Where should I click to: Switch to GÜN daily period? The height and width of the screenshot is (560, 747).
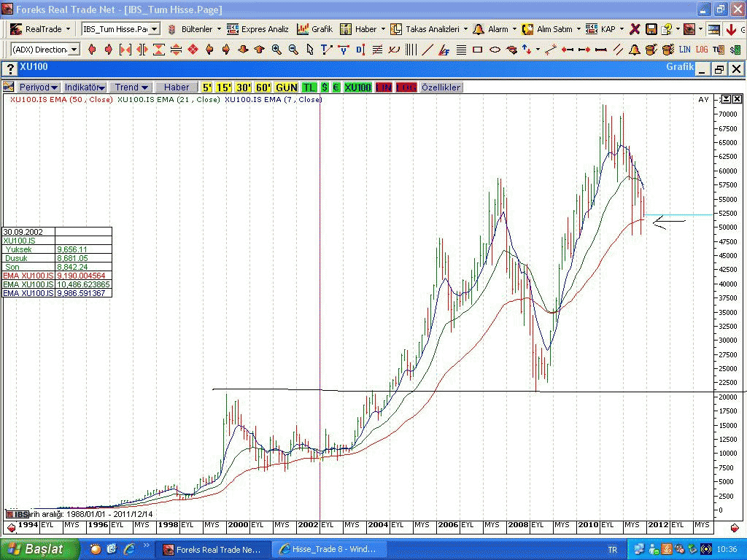click(x=286, y=87)
